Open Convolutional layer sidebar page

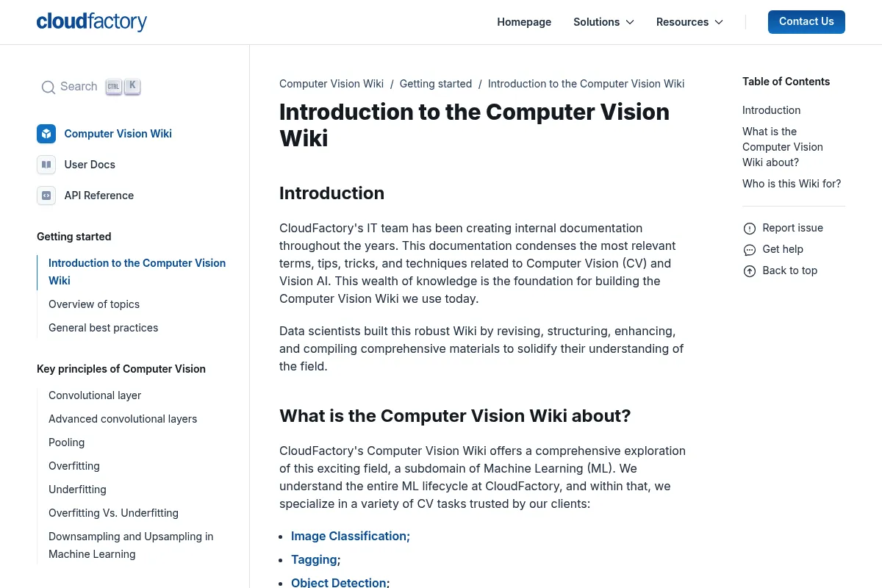point(95,395)
